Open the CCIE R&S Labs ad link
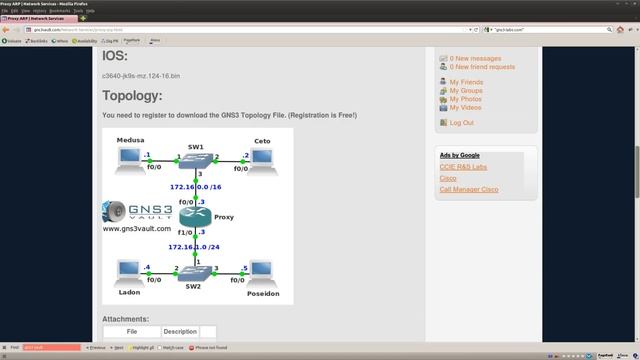 (x=463, y=167)
